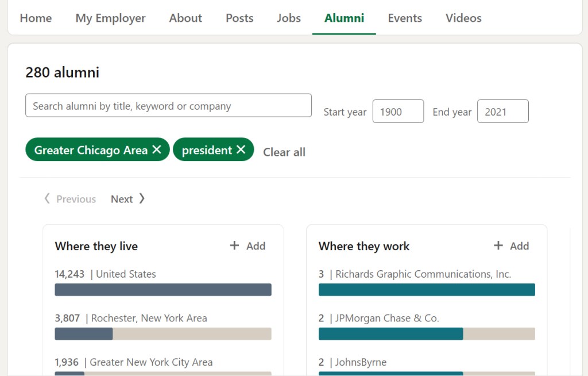The width and height of the screenshot is (588, 376).
Task: Click the plus Add in Where they work
Action: (511, 246)
